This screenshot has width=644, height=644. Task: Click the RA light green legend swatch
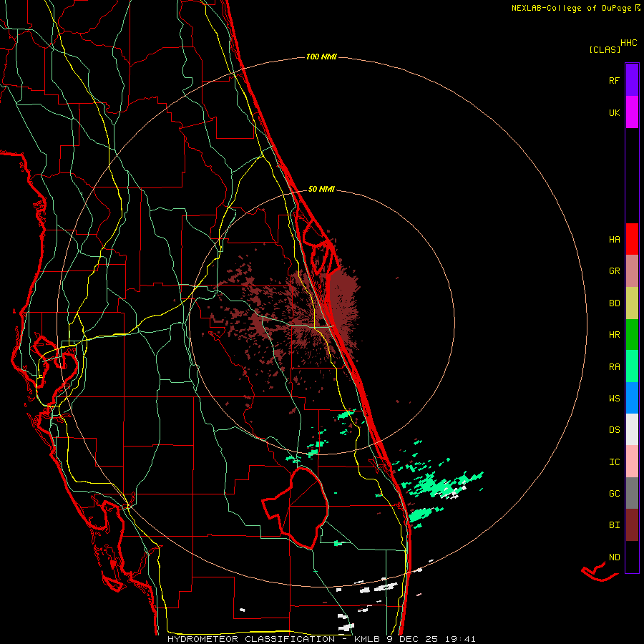point(632,366)
